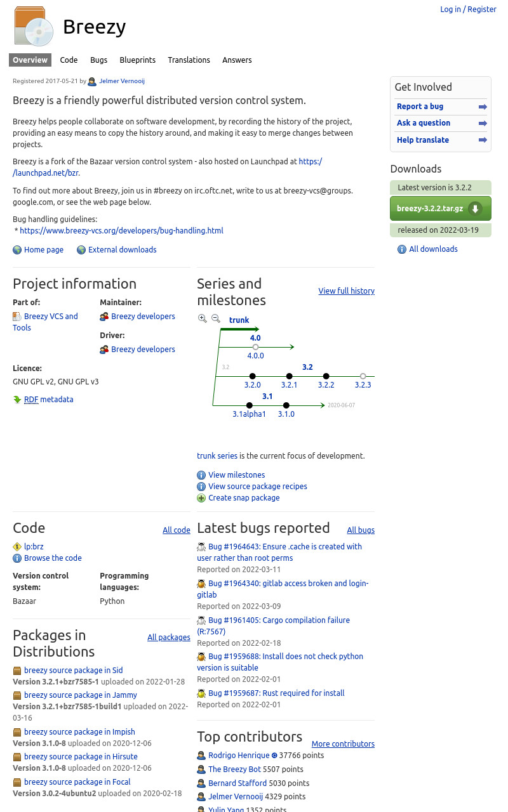Open the Translations tab
This screenshot has height=812, width=508.
coord(189,60)
